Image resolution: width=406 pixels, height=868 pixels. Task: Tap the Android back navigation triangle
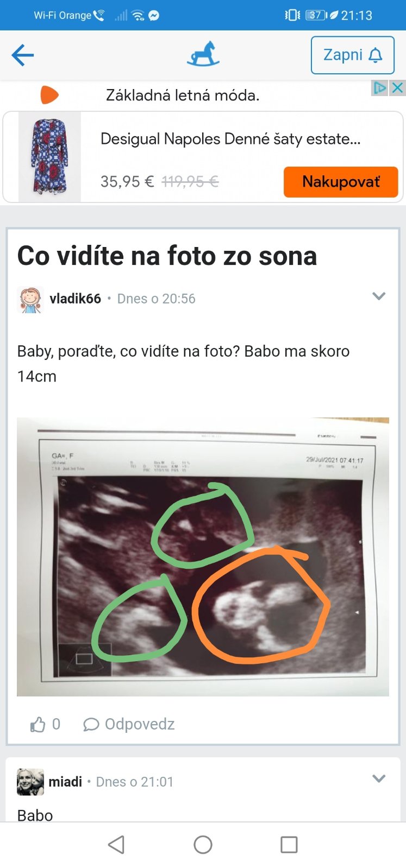coord(116,845)
